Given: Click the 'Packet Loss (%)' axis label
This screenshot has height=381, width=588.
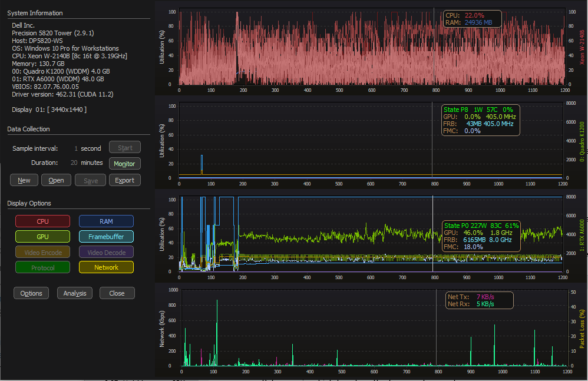Looking at the screenshot, I should [582, 329].
